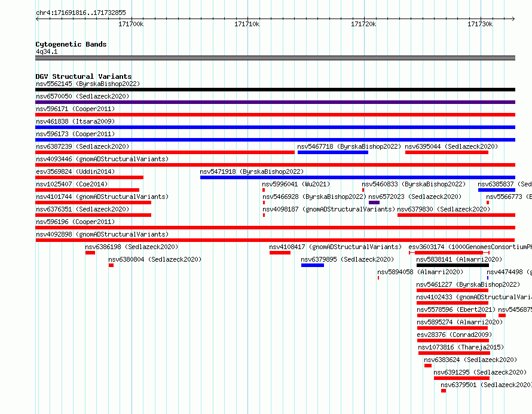
Task: Select the nsv5471918 (ByrskaBishop2022) label
Action: click(x=252, y=171)
